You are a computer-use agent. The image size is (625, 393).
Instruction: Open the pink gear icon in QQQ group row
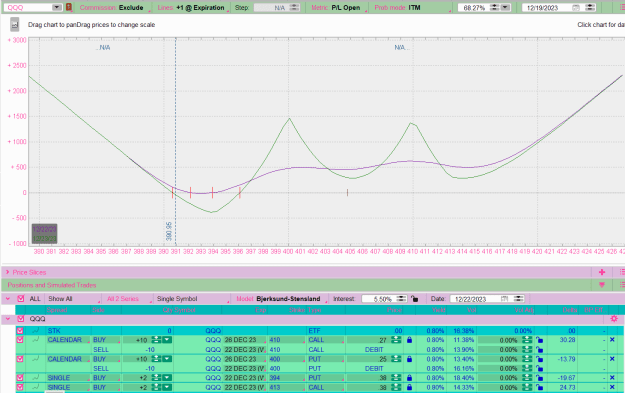click(614, 318)
